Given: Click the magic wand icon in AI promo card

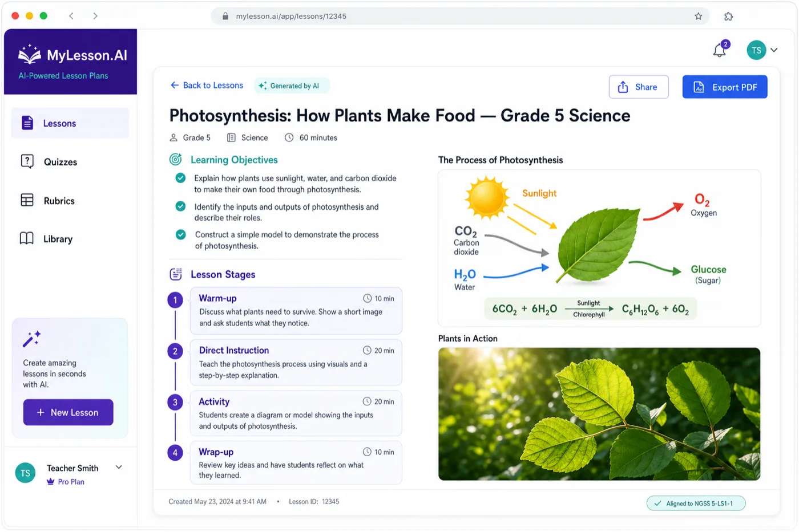Looking at the screenshot, I should click(31, 339).
